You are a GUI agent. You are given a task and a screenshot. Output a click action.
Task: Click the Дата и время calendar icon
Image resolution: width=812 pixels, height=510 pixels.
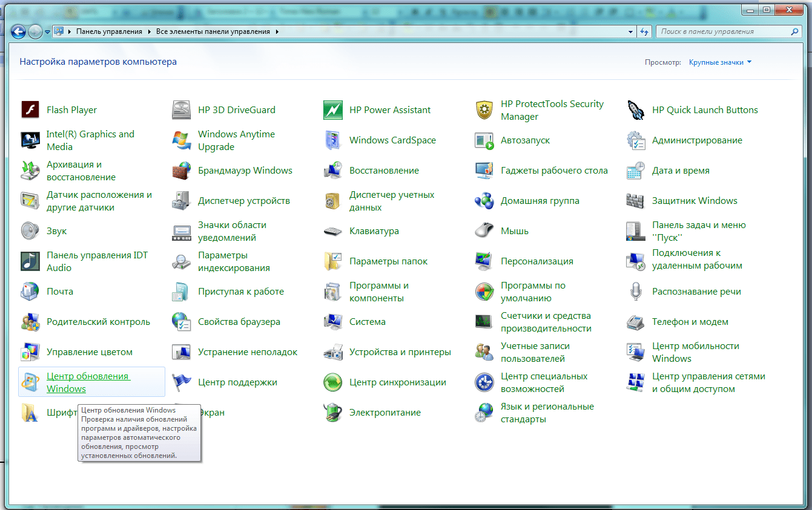pos(636,171)
